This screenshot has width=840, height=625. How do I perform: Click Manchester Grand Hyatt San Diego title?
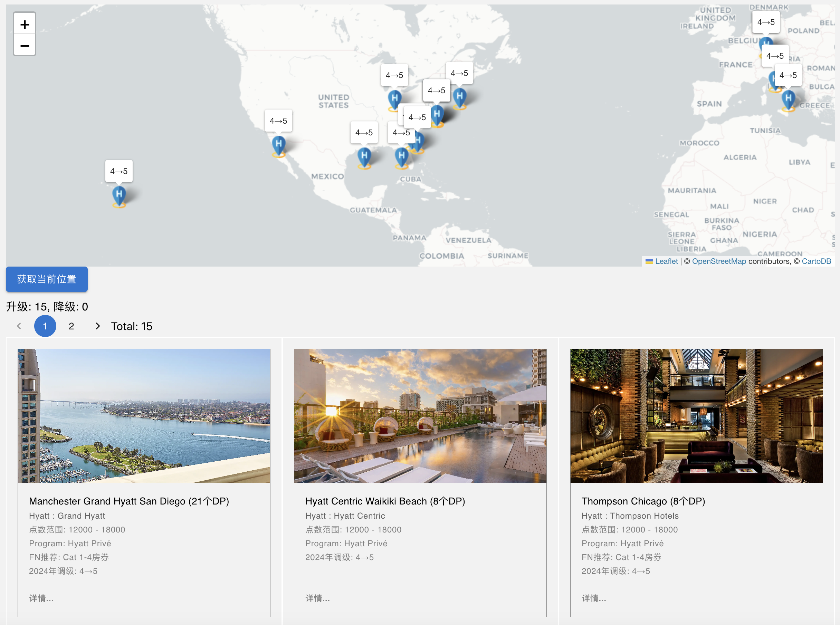pyautogui.click(x=129, y=501)
